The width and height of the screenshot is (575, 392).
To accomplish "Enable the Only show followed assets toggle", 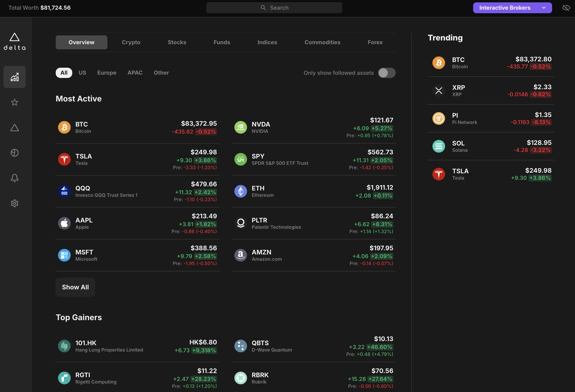I will point(386,73).
